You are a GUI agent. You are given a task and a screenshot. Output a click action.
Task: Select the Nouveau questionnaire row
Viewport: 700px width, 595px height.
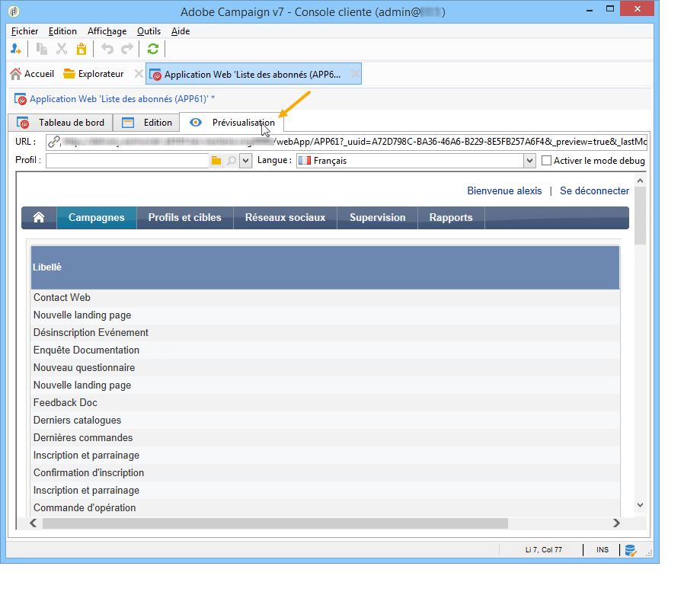tap(325, 368)
